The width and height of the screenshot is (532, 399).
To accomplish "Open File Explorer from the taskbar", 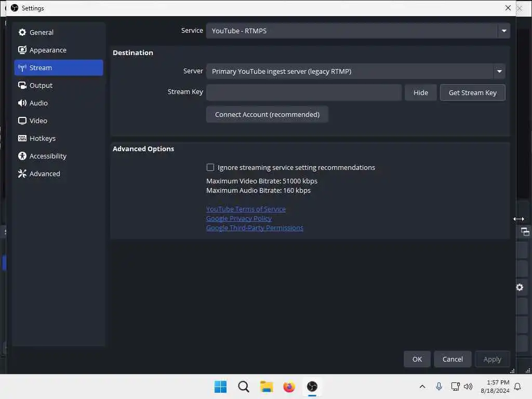I will [267, 387].
